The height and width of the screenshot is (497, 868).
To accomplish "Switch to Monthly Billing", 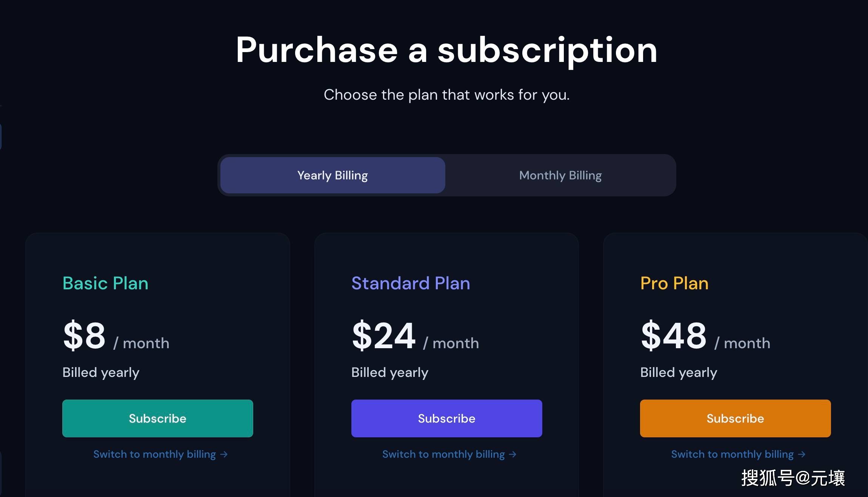I will click(x=560, y=175).
